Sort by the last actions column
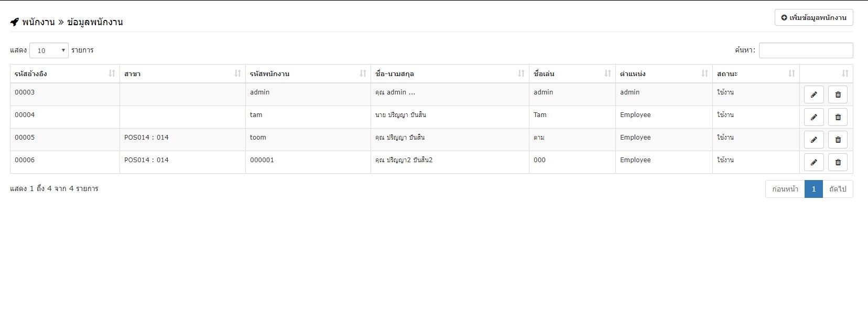 point(827,73)
